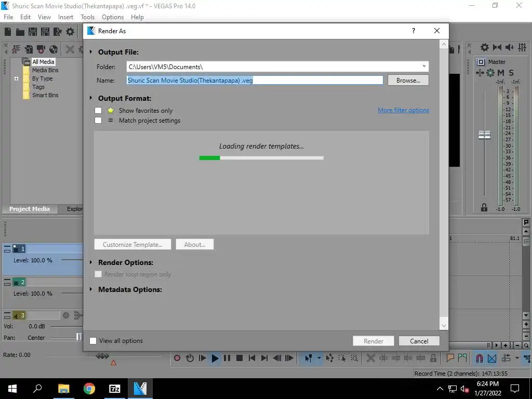532x399 pixels.
Task: Click Go to End in transport bar
Action: click(264, 358)
